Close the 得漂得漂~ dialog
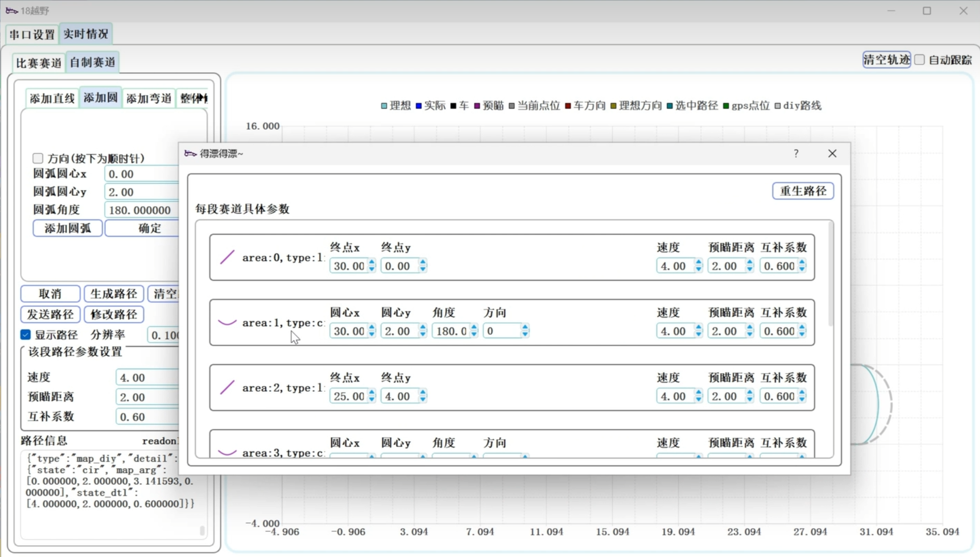980x557 pixels. coord(832,153)
